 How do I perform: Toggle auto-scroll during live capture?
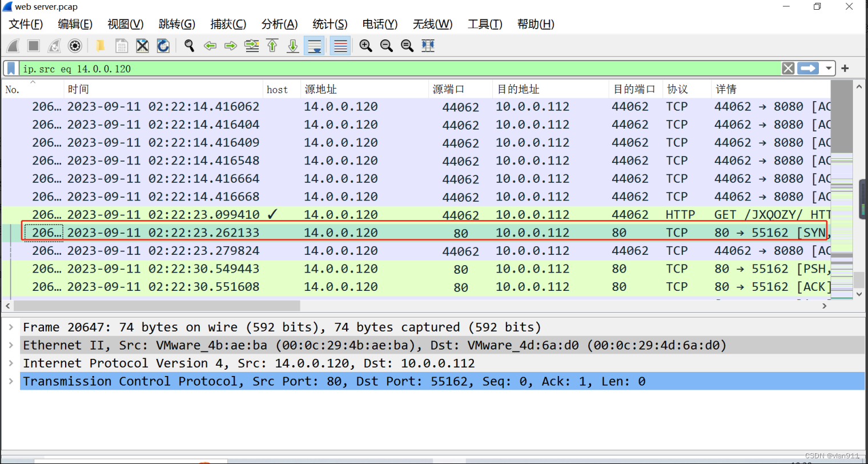(314, 46)
